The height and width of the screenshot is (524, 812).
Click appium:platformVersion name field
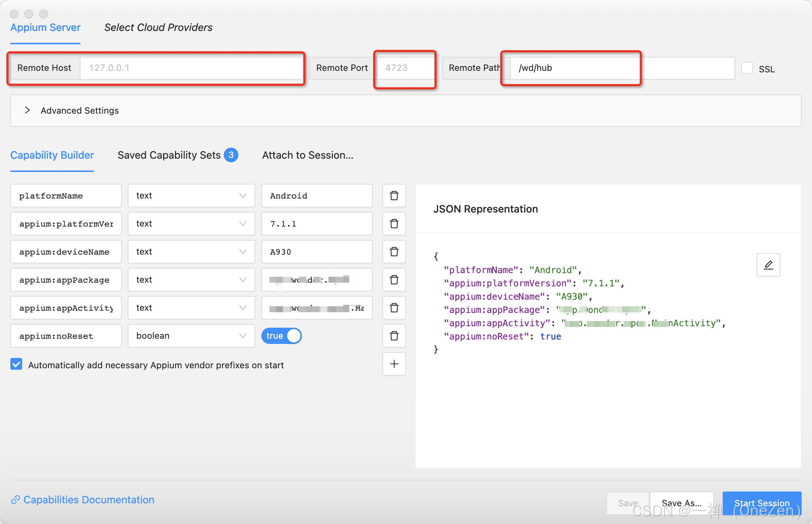click(x=66, y=224)
